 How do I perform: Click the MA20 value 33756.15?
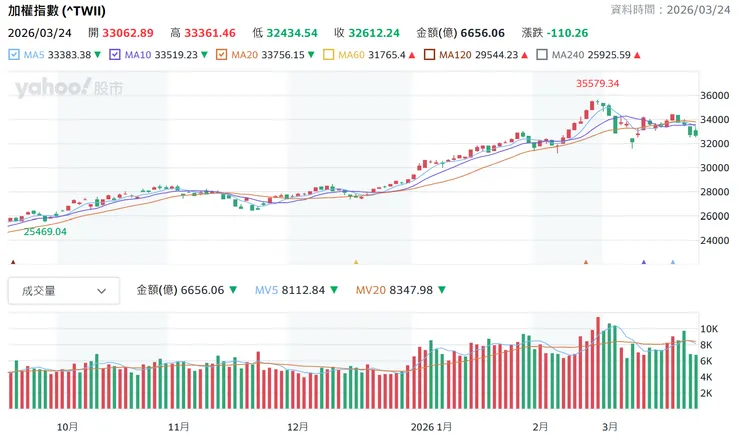click(x=283, y=55)
